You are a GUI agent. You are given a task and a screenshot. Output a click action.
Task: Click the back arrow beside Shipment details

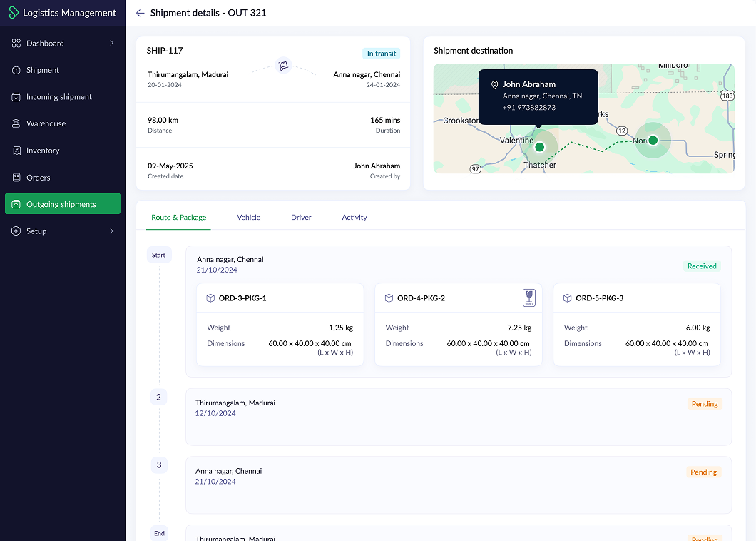141,13
